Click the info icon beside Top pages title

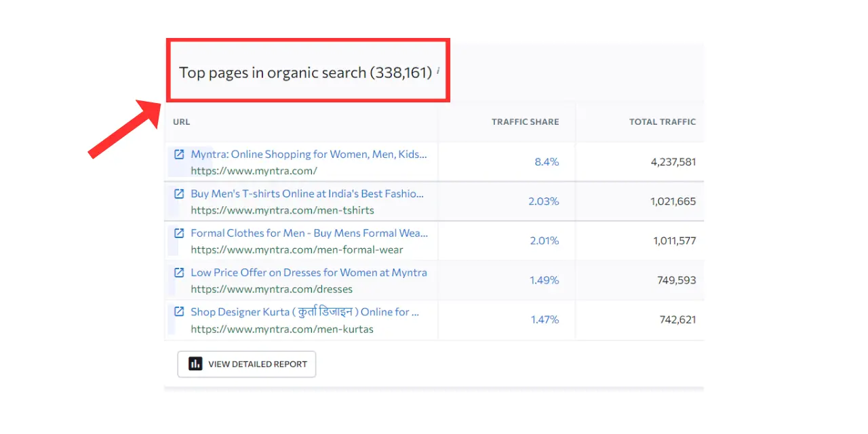coord(438,70)
